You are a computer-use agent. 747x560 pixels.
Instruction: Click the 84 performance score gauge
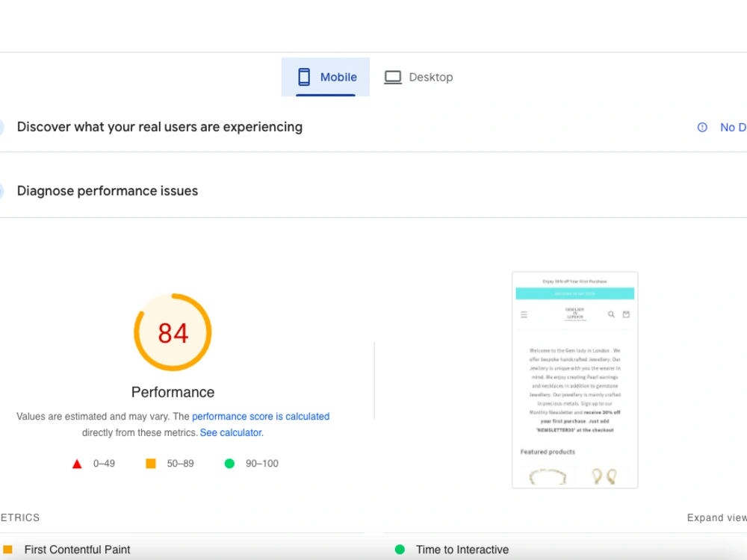coord(173,332)
